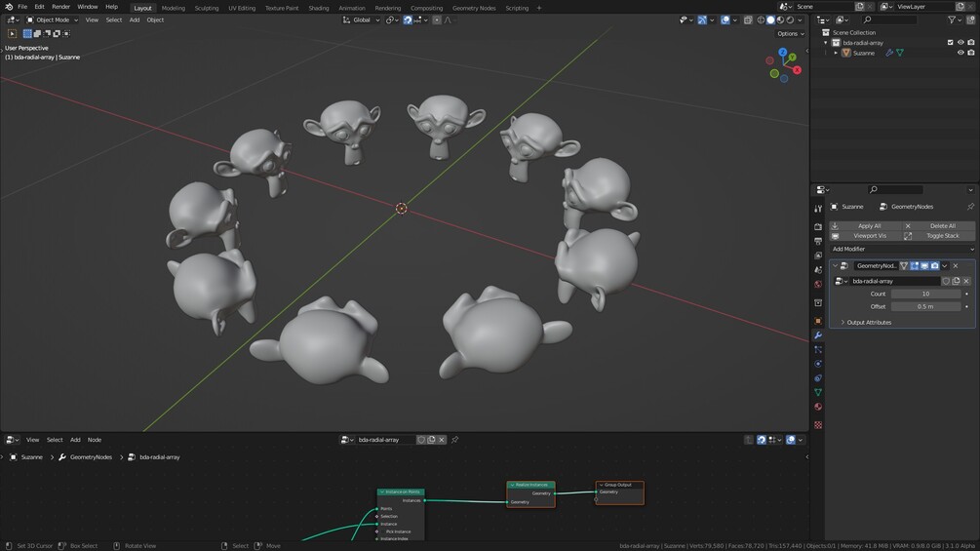Uncheck the bda-radial-array collection checkbox
Screen dimensions: 980x551
click(x=951, y=43)
